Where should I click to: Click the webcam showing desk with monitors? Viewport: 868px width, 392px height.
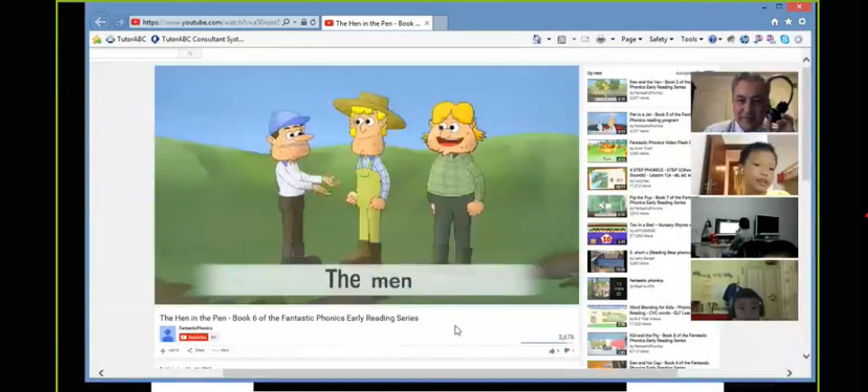pyautogui.click(x=744, y=227)
